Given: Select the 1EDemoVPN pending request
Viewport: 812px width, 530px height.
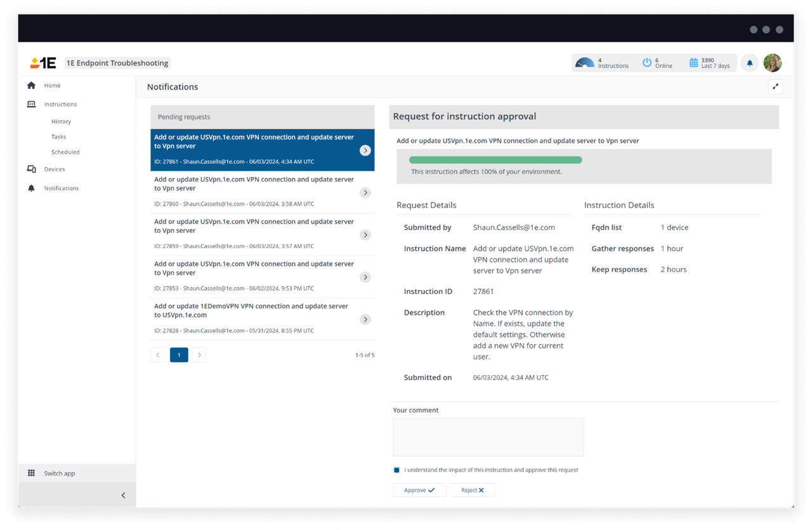Looking at the screenshot, I should (x=262, y=319).
